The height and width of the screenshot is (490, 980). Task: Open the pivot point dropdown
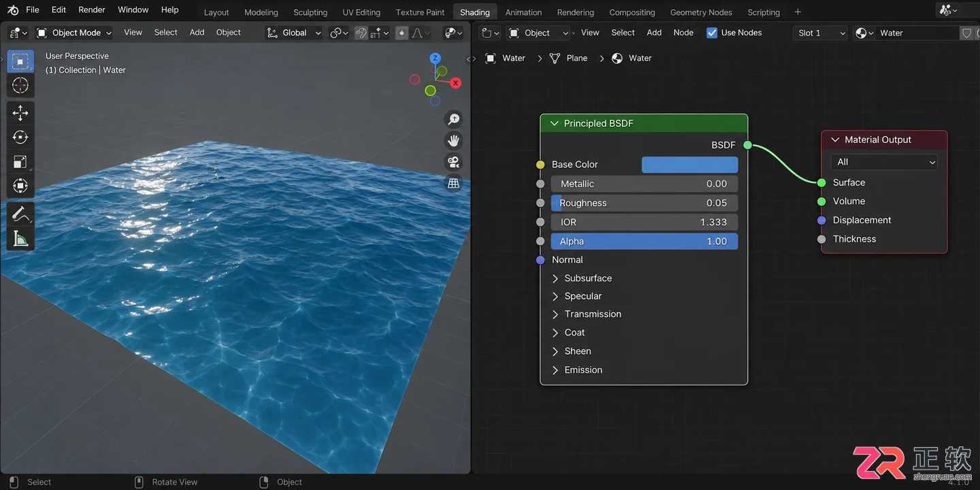click(338, 33)
